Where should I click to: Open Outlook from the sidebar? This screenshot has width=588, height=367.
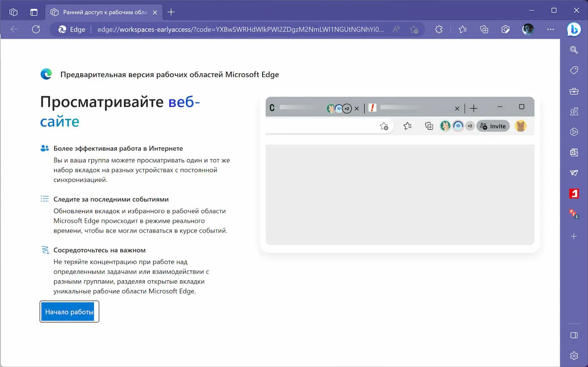[x=574, y=153]
